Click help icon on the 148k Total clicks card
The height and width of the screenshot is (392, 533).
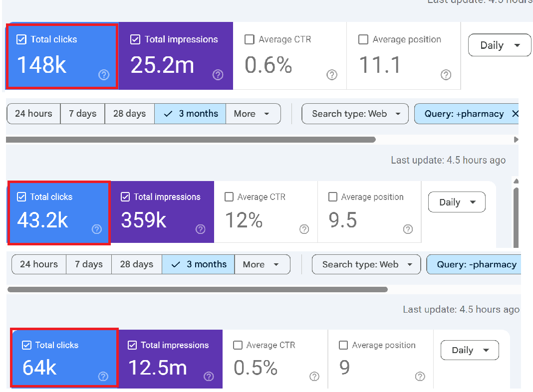pyautogui.click(x=104, y=75)
